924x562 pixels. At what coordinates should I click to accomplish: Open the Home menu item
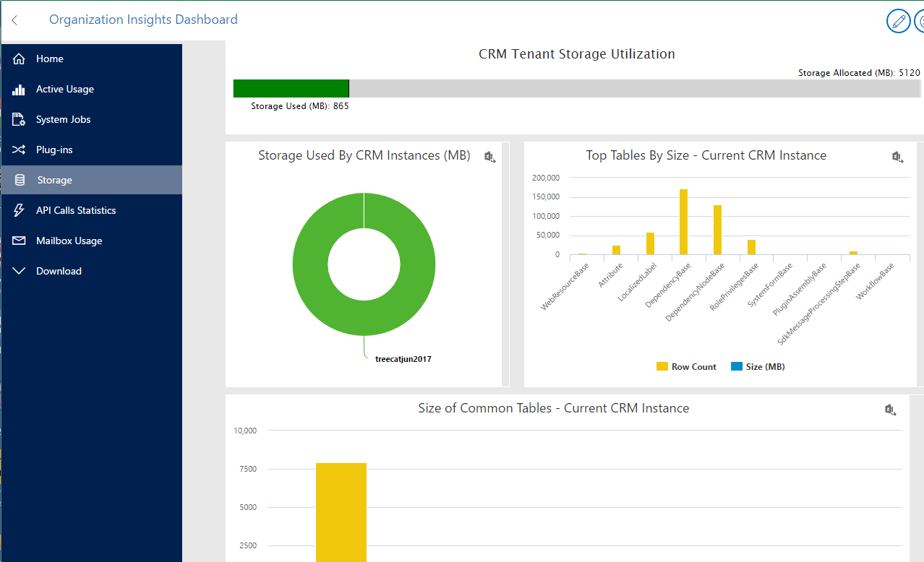pos(91,59)
